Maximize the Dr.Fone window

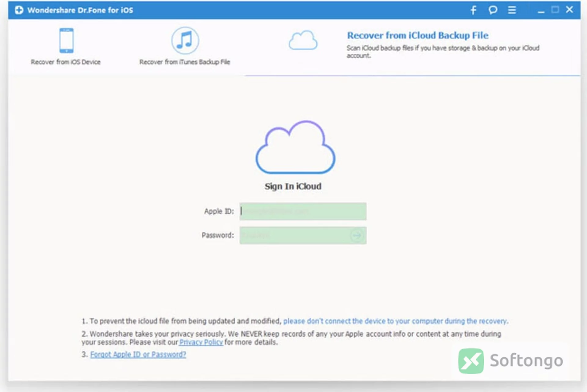[x=555, y=10]
